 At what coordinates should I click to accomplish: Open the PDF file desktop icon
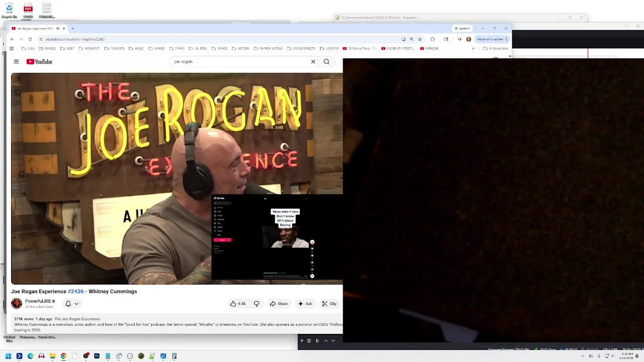(28, 11)
